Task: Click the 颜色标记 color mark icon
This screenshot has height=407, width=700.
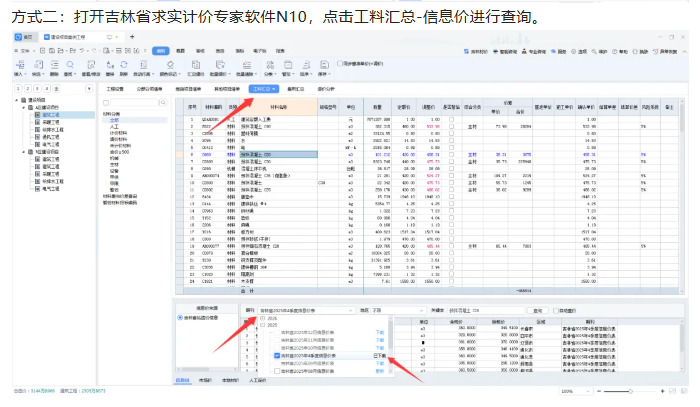Action: pos(170,65)
